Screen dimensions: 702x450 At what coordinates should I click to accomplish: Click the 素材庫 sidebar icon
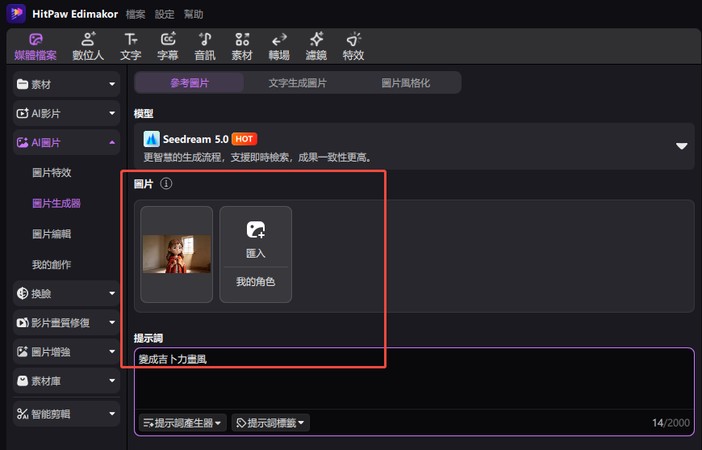click(x=22, y=381)
